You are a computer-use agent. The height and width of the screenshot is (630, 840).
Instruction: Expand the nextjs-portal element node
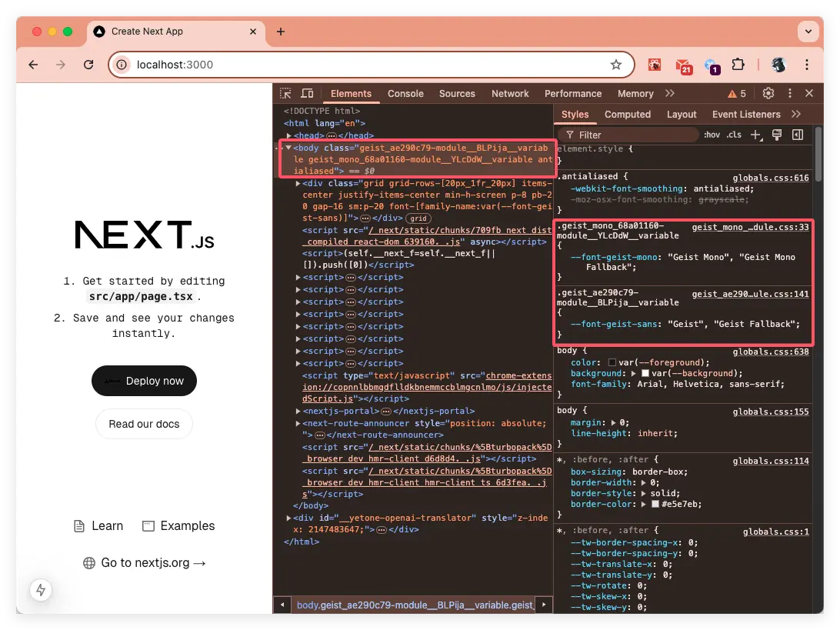click(x=298, y=411)
